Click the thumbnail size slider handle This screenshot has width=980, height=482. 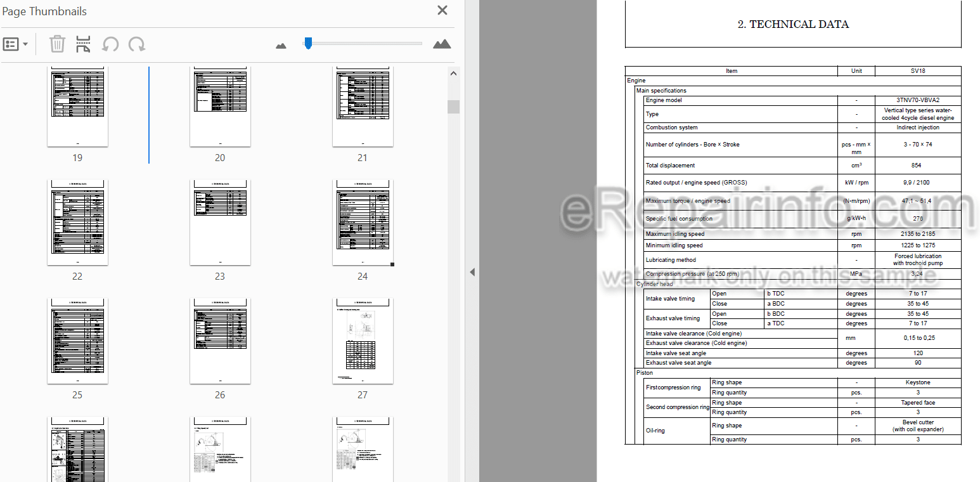click(308, 43)
